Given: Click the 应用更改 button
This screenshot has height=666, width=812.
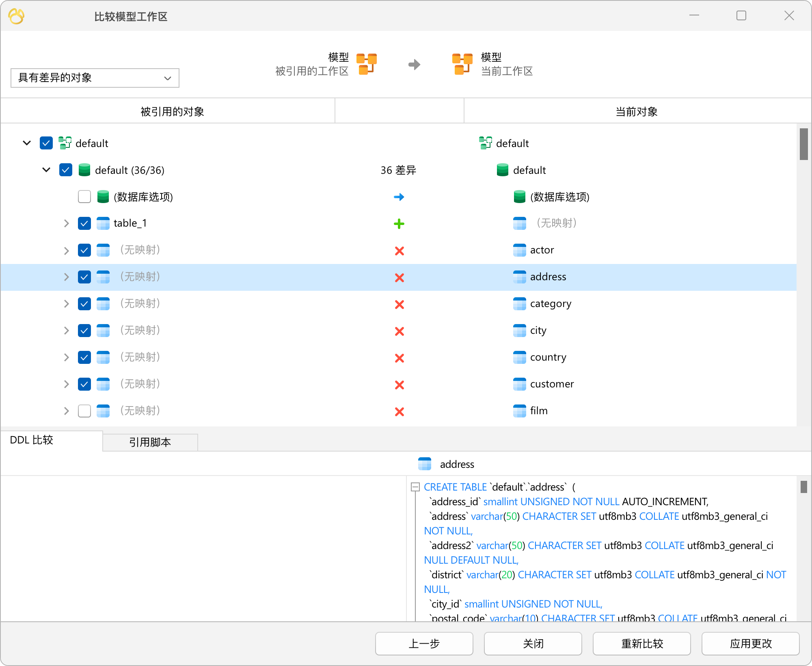Looking at the screenshot, I should [x=750, y=643].
